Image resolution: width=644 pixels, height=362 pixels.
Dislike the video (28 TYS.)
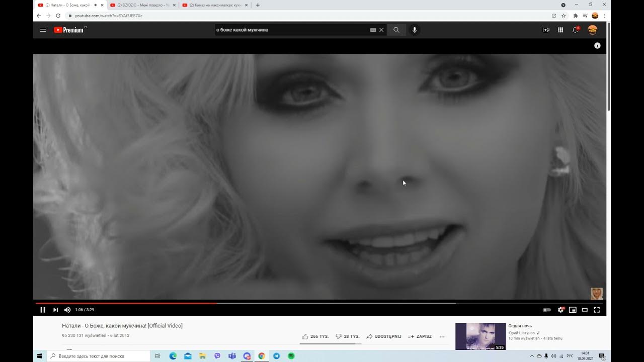pyautogui.click(x=348, y=336)
